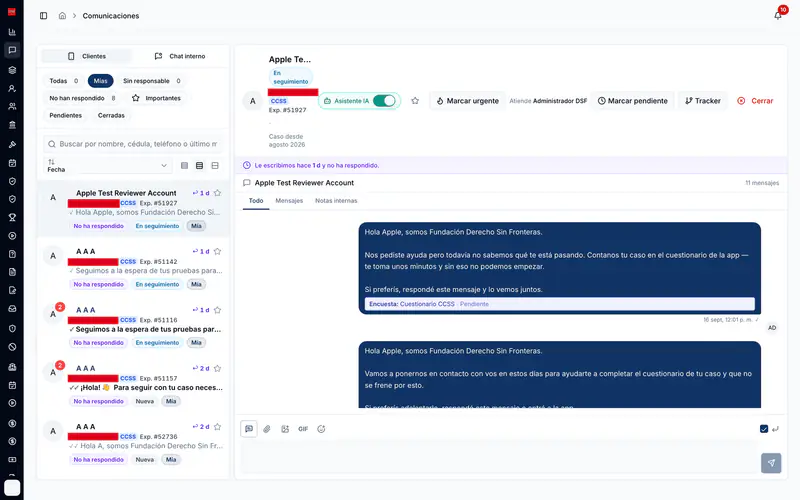Click the Comunicaciones breadcrumb
Image resolution: width=800 pixels, height=500 pixels.
tap(111, 16)
